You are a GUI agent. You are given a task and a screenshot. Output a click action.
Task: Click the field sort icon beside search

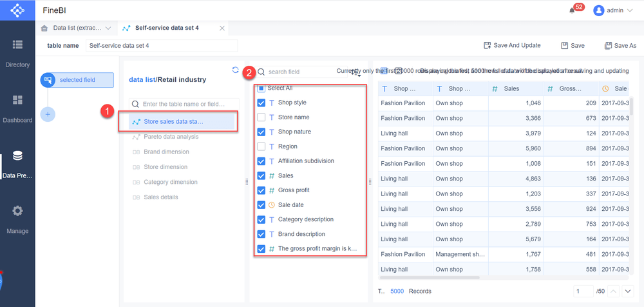[356, 73]
